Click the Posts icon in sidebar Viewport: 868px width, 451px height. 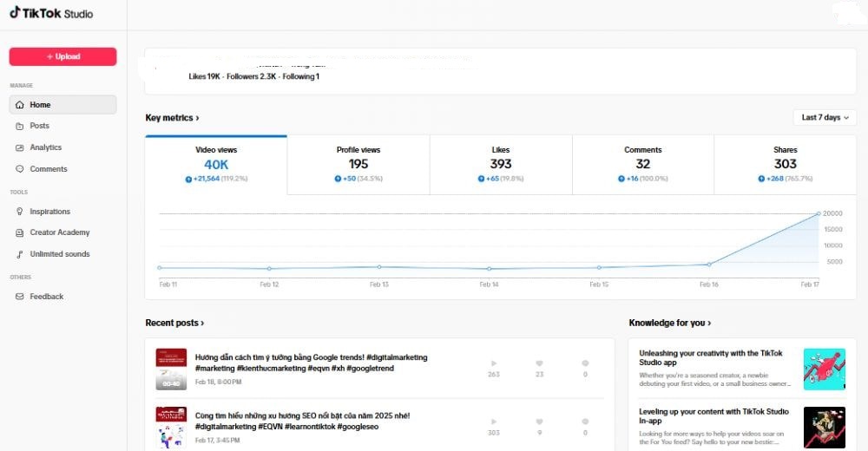(20, 126)
